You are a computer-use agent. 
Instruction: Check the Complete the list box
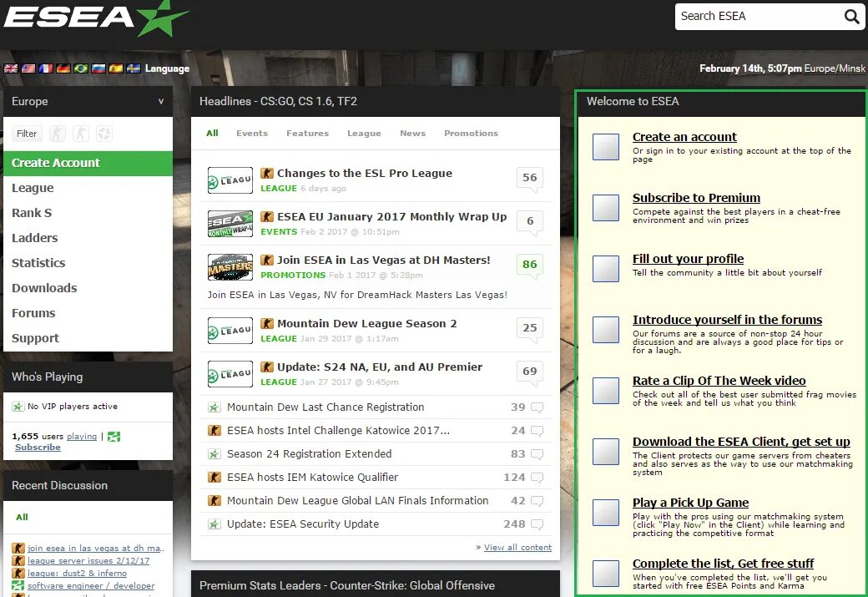coord(606,573)
